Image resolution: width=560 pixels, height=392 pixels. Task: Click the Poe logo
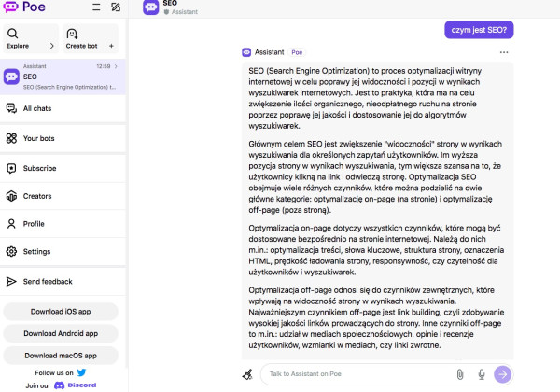25,7
